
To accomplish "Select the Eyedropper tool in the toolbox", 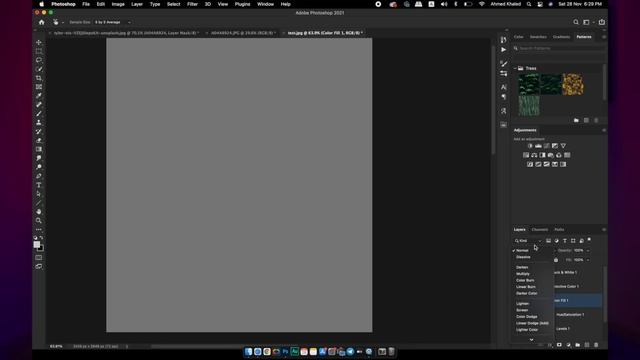I will 39,96.
